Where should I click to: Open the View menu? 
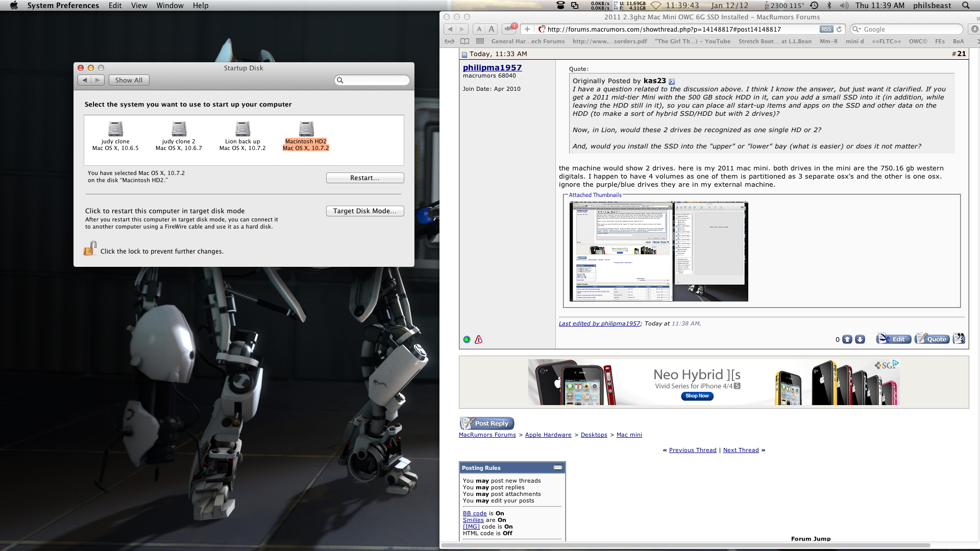(139, 6)
